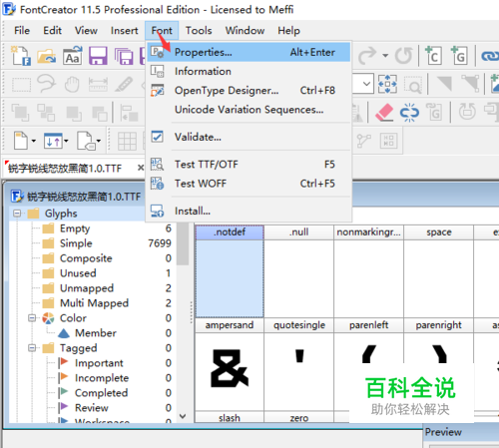Choose Unicode Variation Sequences... entry
This screenshot has width=499, height=448.
(249, 110)
